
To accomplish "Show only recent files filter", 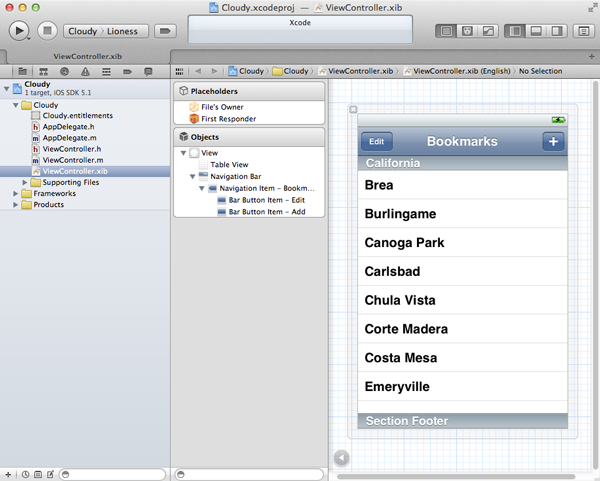I will [x=25, y=474].
